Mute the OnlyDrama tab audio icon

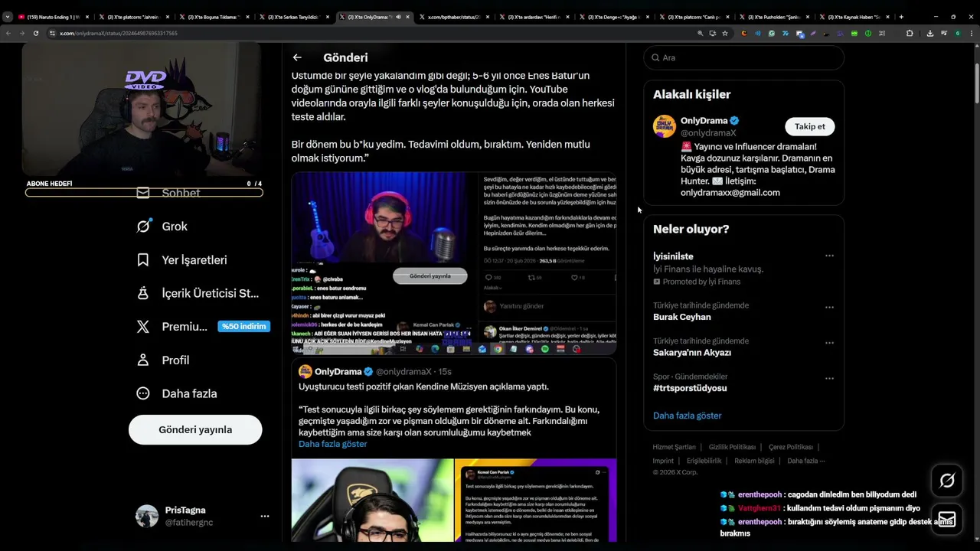pos(399,17)
